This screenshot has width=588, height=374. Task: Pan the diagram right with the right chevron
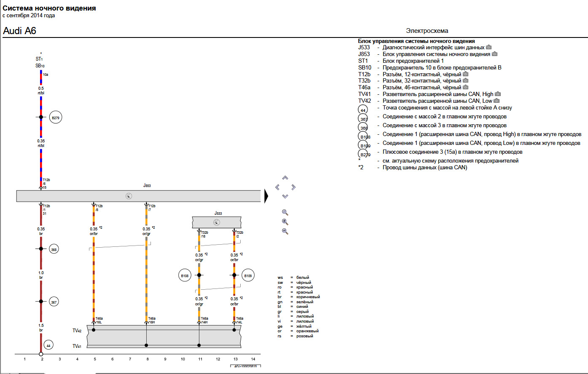293,187
